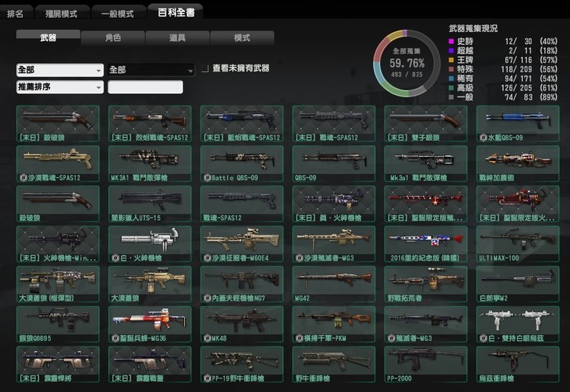Select the MK48 machine gun card
Screen dimensions: 570x392
pyautogui.click(x=242, y=324)
